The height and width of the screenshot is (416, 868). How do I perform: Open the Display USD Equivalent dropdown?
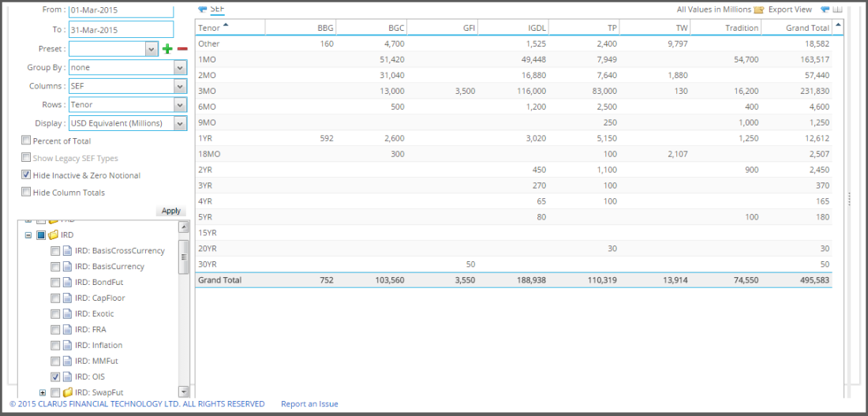point(180,123)
